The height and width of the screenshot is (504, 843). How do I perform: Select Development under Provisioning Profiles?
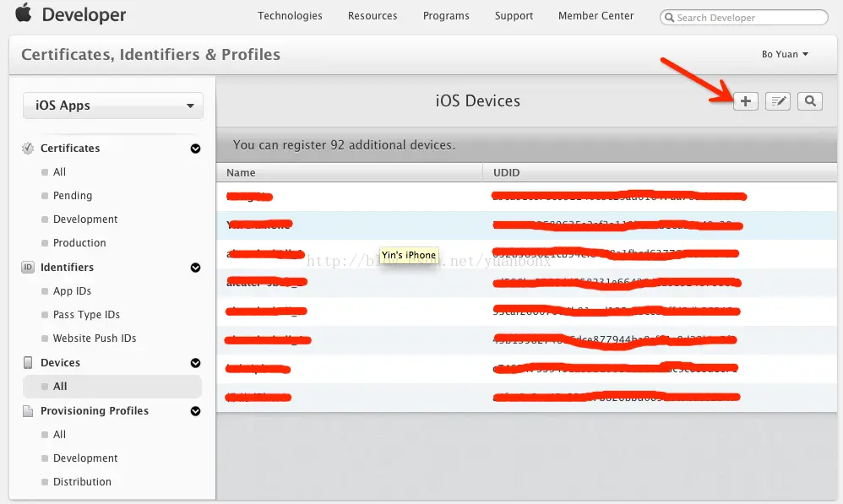pyautogui.click(x=85, y=458)
